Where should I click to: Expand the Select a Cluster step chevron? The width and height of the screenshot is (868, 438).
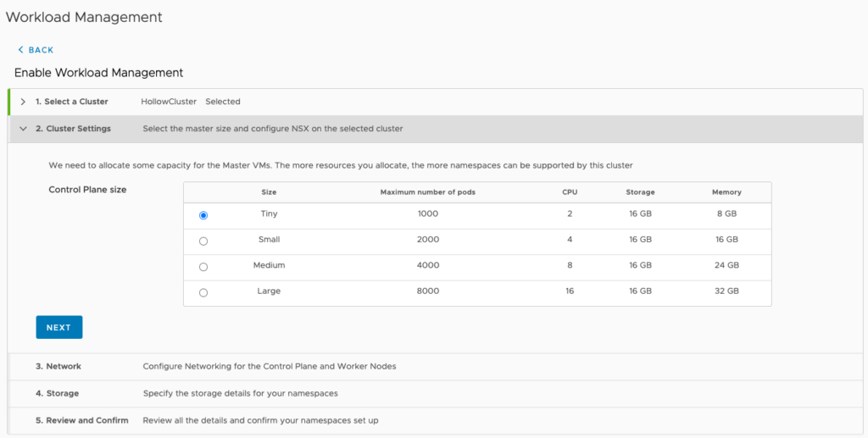[x=23, y=102]
